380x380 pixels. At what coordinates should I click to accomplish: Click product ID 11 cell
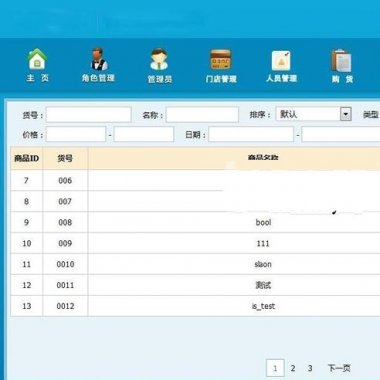click(x=27, y=264)
